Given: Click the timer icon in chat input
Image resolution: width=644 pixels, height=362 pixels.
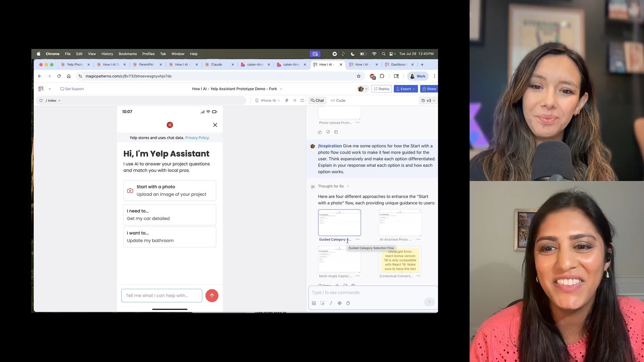Looking at the screenshot, I should [348, 303].
